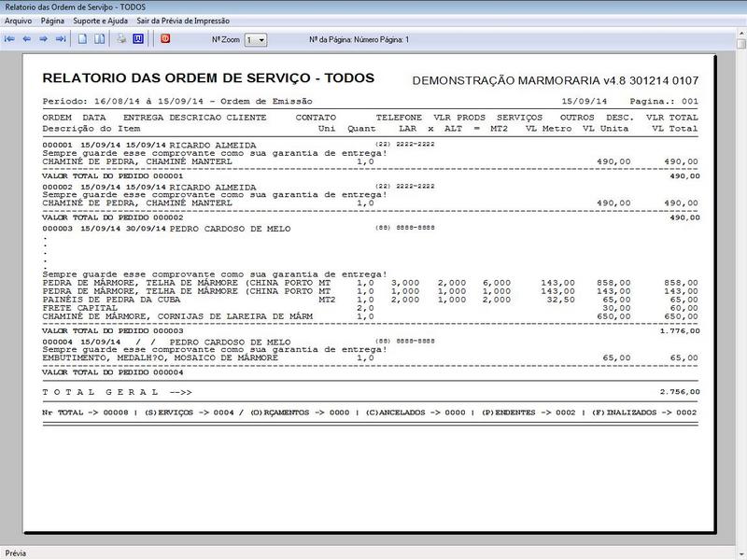The image size is (747, 560).
Task: Click order 000004 PEDRO CARDOSO DE MELO row
Action: click(238, 342)
